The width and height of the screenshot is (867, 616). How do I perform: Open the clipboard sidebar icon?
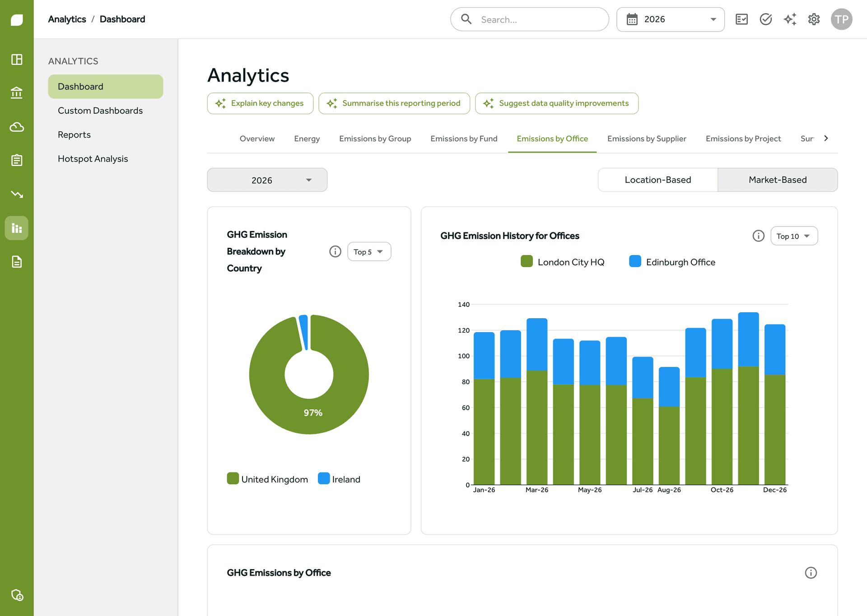[17, 160]
